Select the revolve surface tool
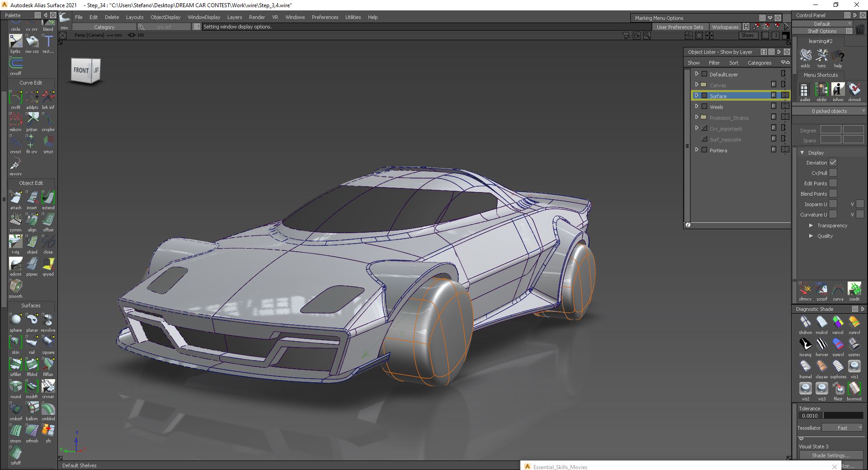Screen dimensions: 868x470 pos(48,320)
